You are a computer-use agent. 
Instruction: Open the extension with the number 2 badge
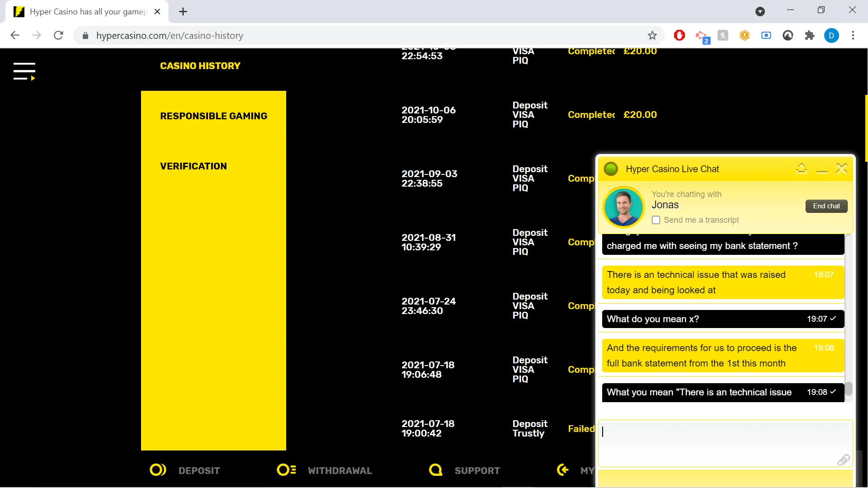pyautogui.click(x=702, y=36)
